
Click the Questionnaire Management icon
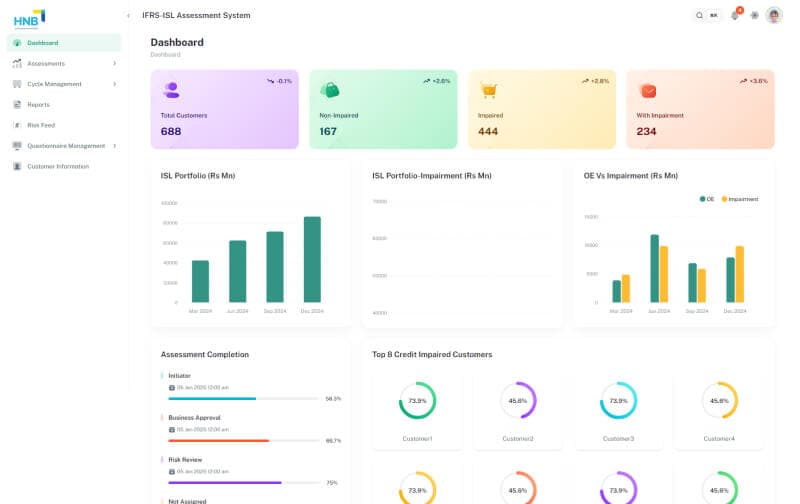17,146
